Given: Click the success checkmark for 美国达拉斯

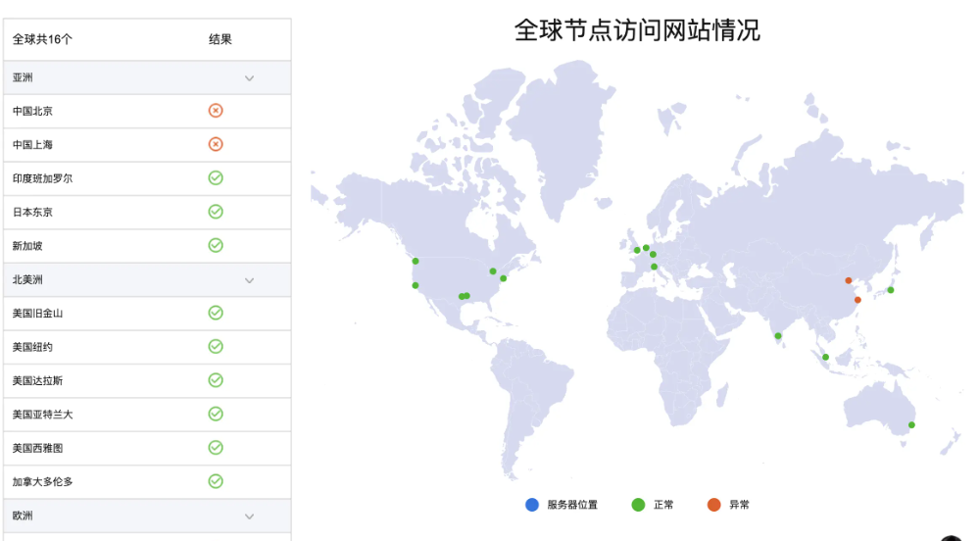Looking at the screenshot, I should 216,380.
